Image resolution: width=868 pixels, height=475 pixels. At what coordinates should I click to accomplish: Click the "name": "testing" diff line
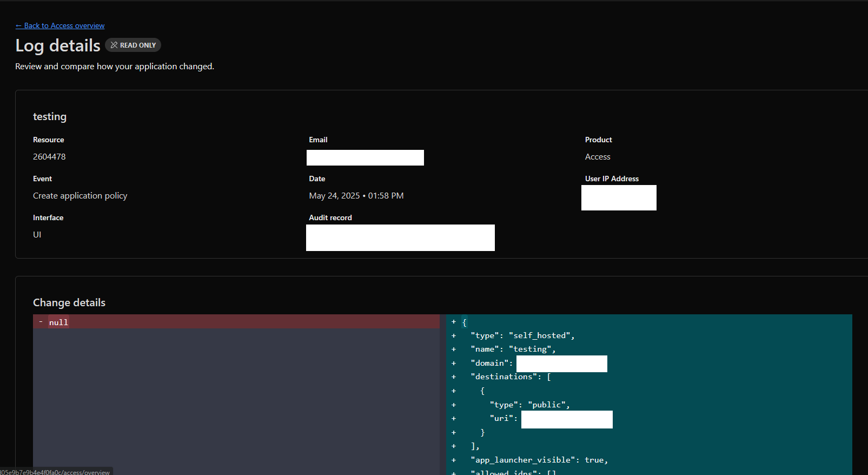[513, 349]
